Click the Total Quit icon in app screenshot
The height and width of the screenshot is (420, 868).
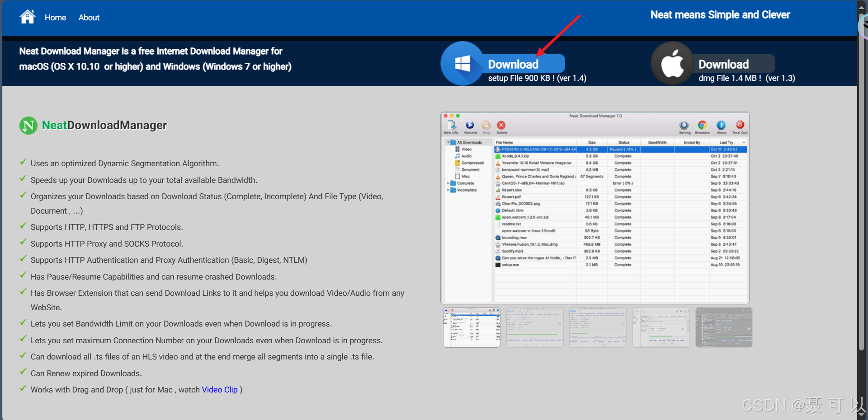(x=740, y=127)
